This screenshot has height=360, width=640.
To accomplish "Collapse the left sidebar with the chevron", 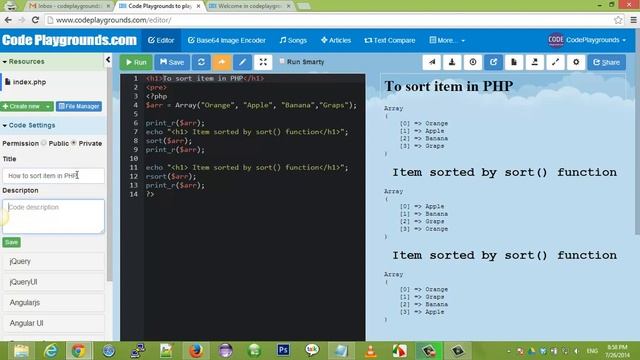I will pos(108,60).
